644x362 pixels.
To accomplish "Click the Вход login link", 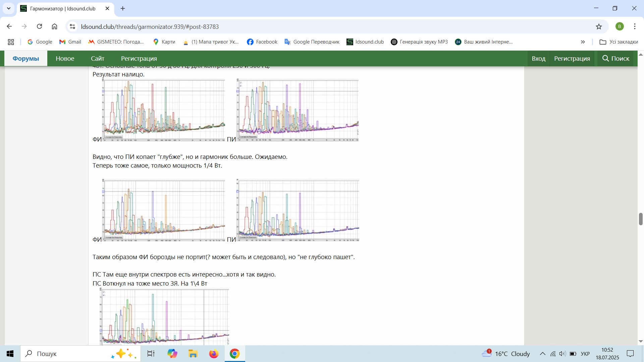I will click(x=538, y=58).
